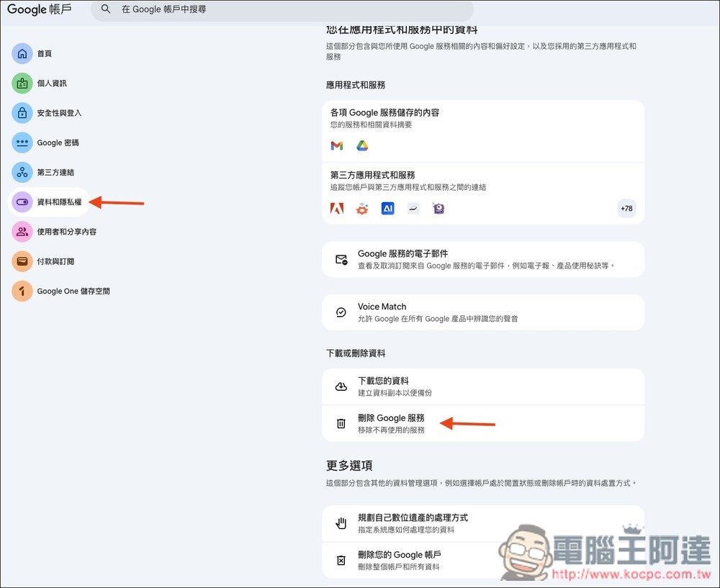720x588 pixels.
Task: Click the 使用者和分享內容 people icon
Action: pyautogui.click(x=22, y=232)
